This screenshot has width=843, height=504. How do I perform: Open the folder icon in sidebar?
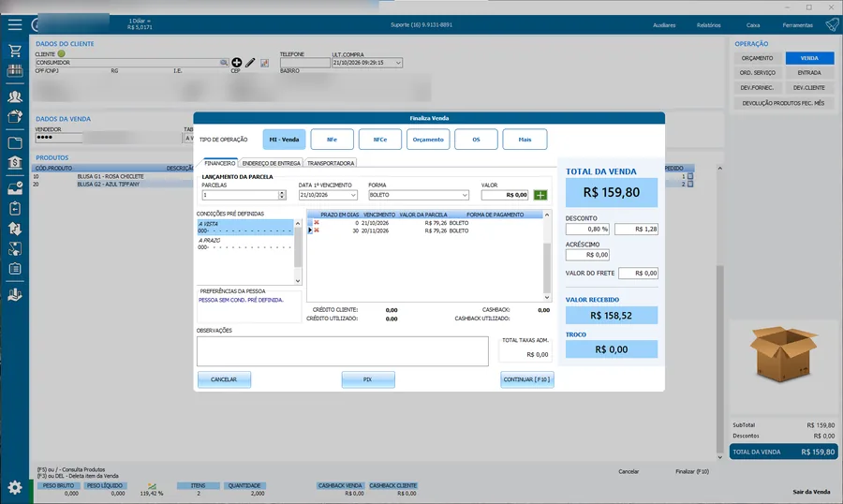click(x=14, y=142)
